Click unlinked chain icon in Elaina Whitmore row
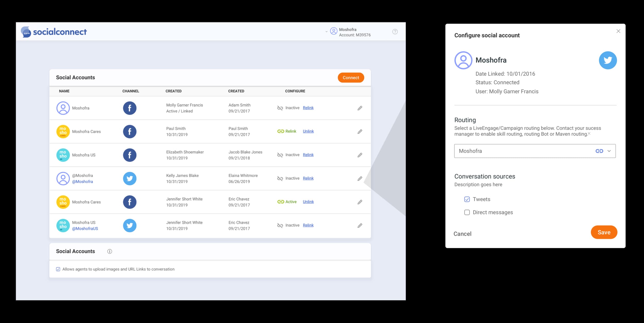The width and height of the screenshot is (644, 323). coord(280,179)
